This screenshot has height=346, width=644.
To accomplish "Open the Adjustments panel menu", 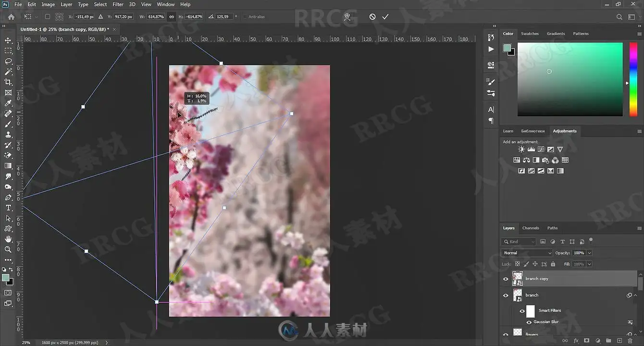I will point(639,131).
